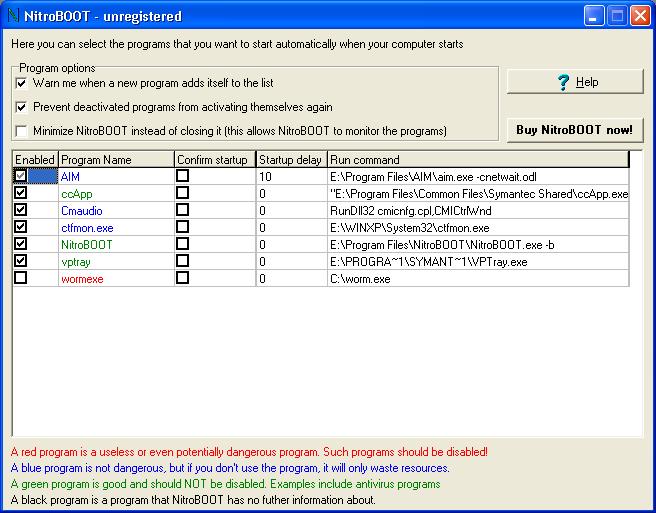Enable Minimize NitroBOOT instead of closing it
Image resolution: width=656 pixels, height=513 pixels.
pyautogui.click(x=21, y=131)
